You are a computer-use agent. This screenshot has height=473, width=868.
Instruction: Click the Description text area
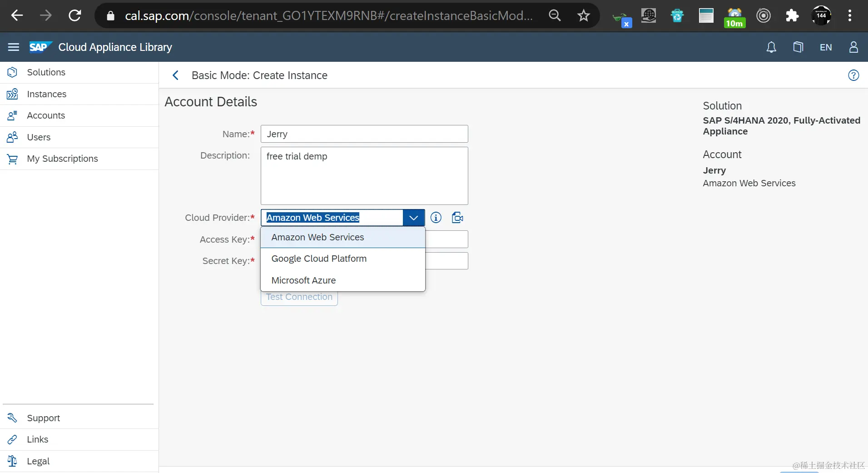coord(364,176)
